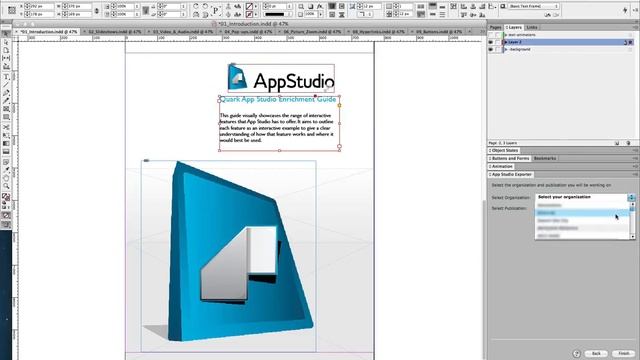Click the rotate 90° counter-clockwise icon
Viewport: 640px width, 360px height.
(205, 6)
